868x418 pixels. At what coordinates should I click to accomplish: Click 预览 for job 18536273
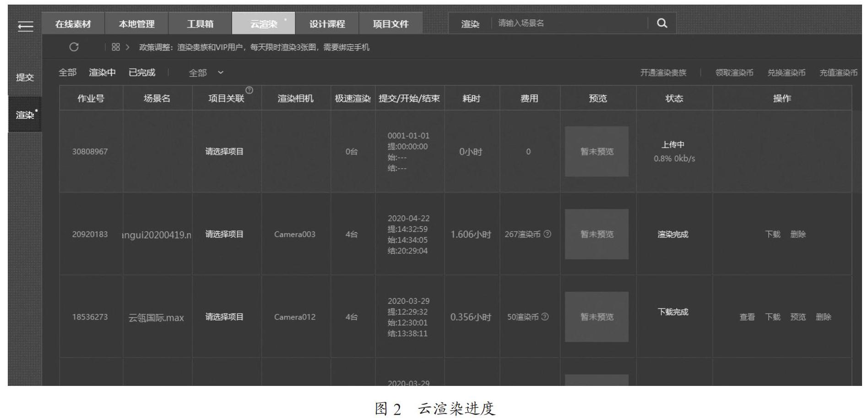tap(798, 317)
